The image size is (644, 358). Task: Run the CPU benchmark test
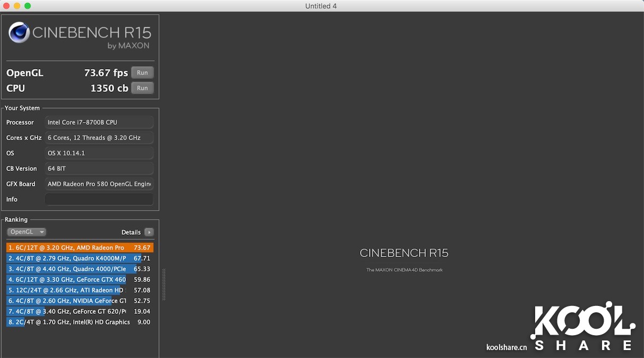(142, 88)
